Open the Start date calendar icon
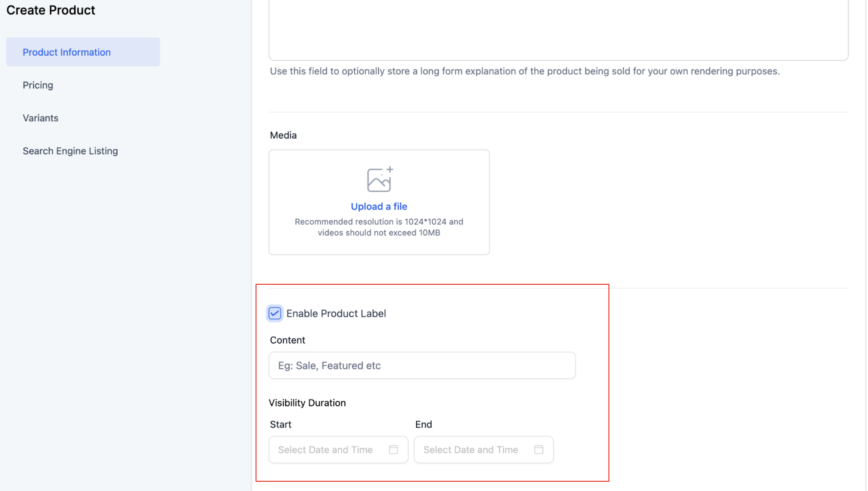 (x=393, y=450)
